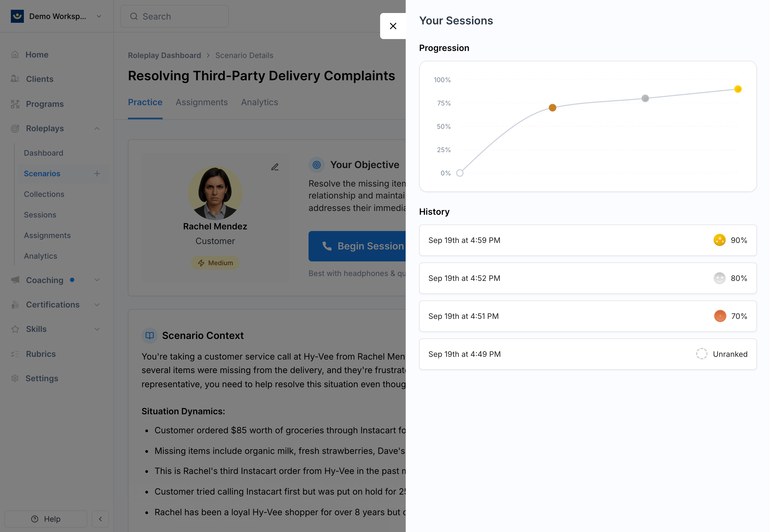Screen dimensions: 770x532
Task: Click the Programs strategy icon
Action: point(15,104)
